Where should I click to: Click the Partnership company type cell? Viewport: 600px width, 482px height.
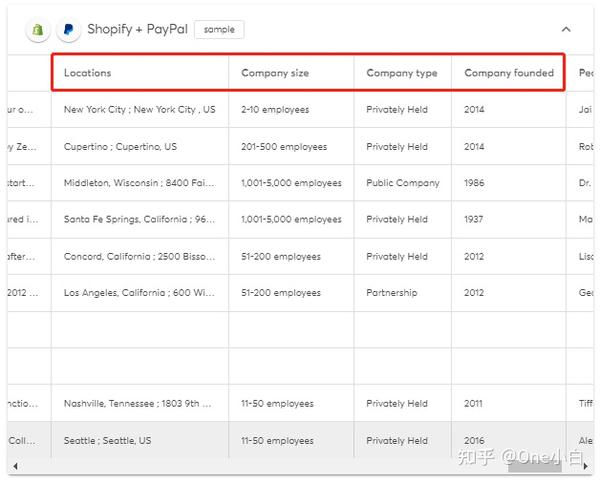pos(392,293)
